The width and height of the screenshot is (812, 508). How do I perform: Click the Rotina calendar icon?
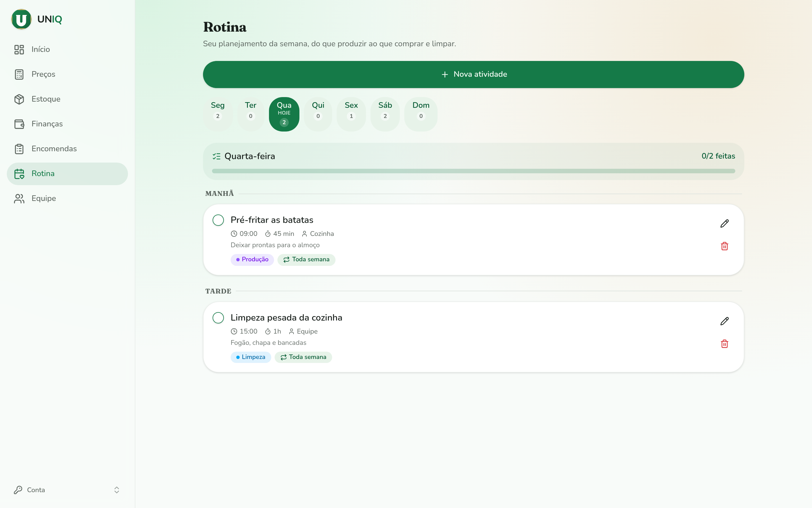19,174
